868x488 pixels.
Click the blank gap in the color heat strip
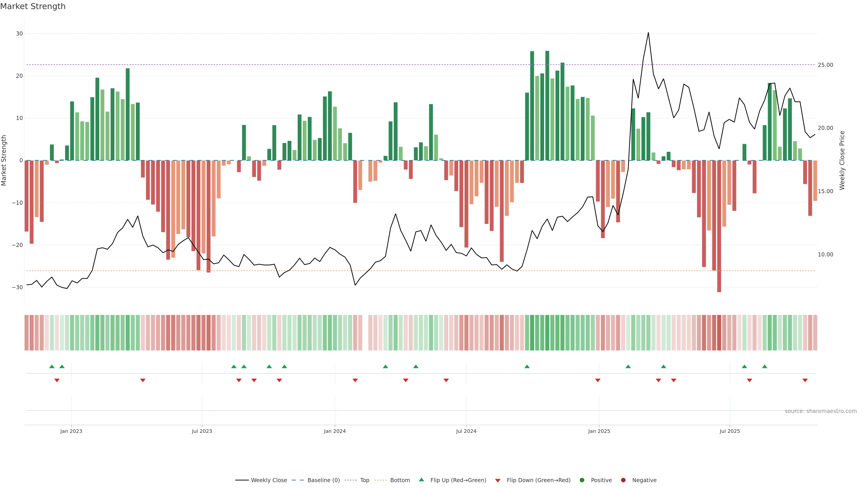coord(365,332)
